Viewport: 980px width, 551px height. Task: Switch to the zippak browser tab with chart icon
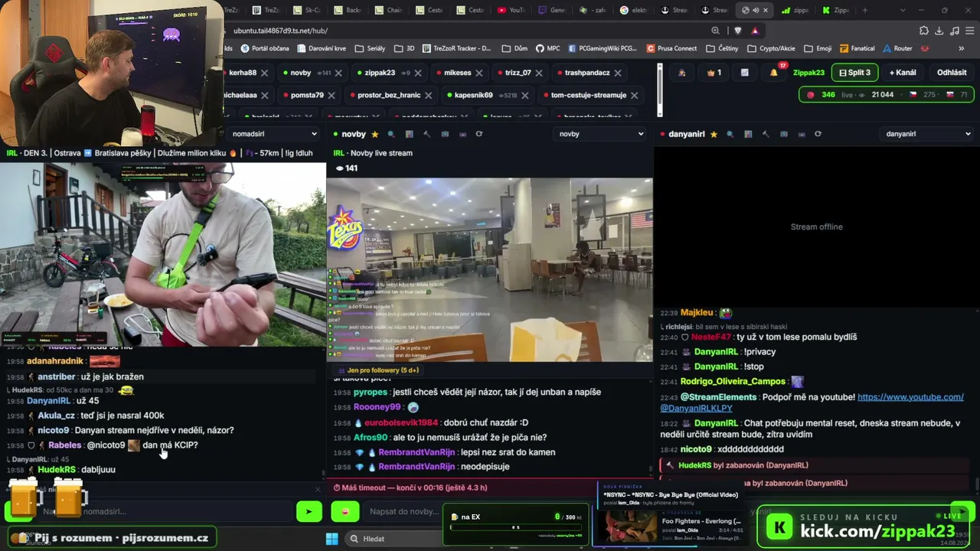[795, 10]
